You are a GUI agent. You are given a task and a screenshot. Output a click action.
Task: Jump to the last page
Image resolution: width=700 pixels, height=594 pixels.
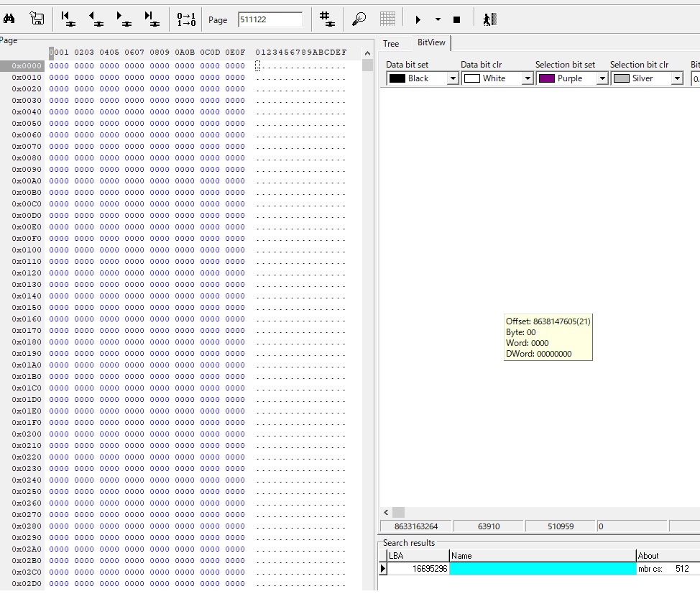coord(150,19)
